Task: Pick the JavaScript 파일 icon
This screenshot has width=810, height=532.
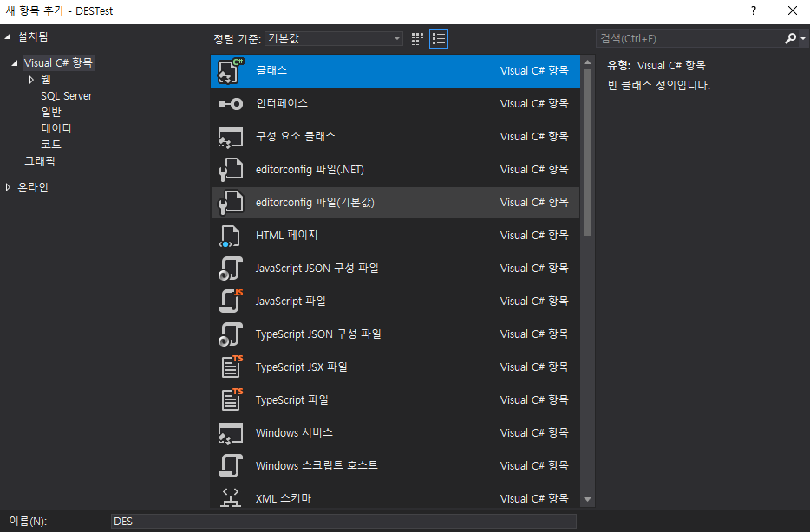Action: coord(231,302)
